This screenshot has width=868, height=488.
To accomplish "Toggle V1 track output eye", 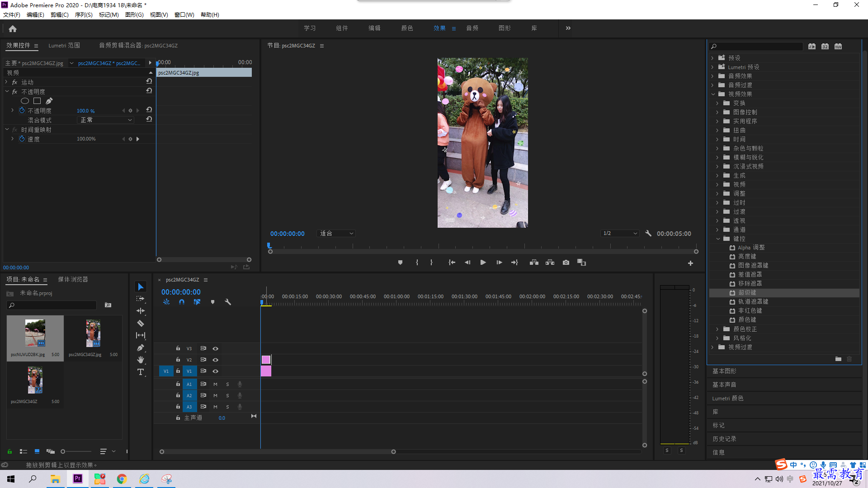I will 216,371.
